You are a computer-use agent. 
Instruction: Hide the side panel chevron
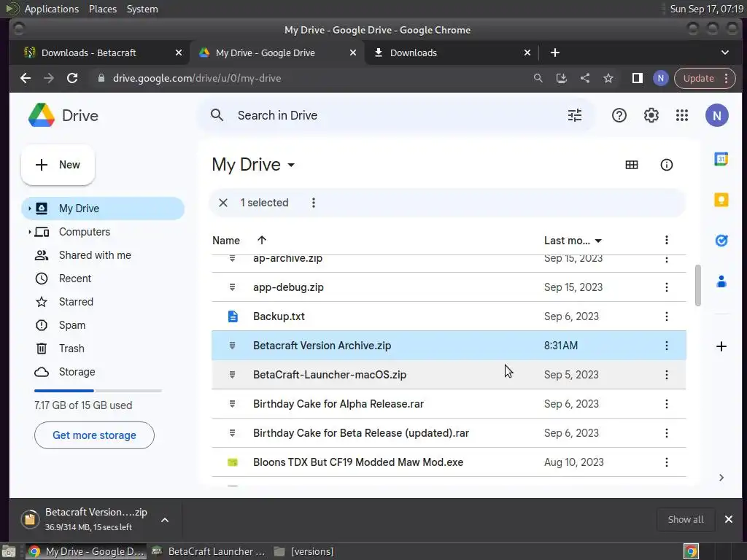721,478
